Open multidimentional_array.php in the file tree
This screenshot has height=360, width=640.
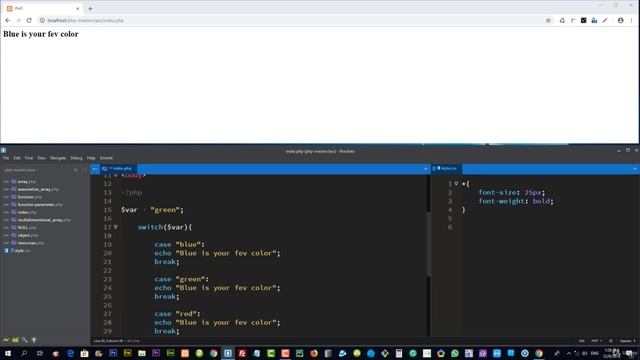click(44, 220)
